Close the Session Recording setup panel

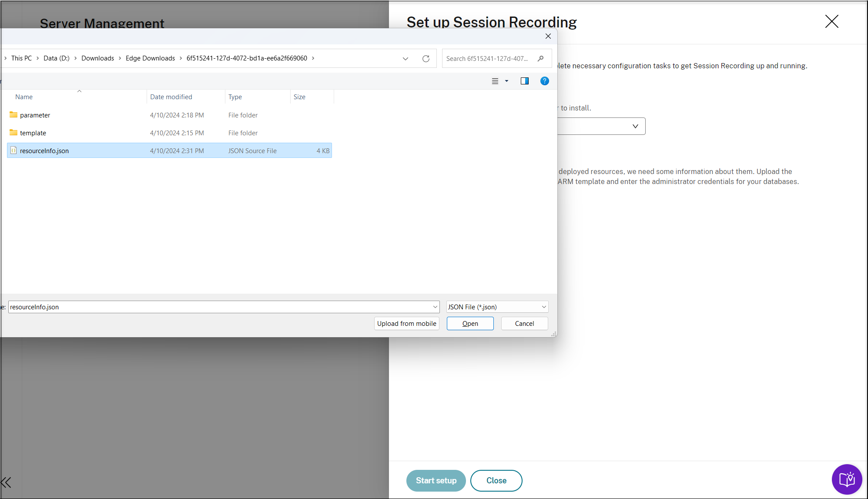[x=831, y=21]
